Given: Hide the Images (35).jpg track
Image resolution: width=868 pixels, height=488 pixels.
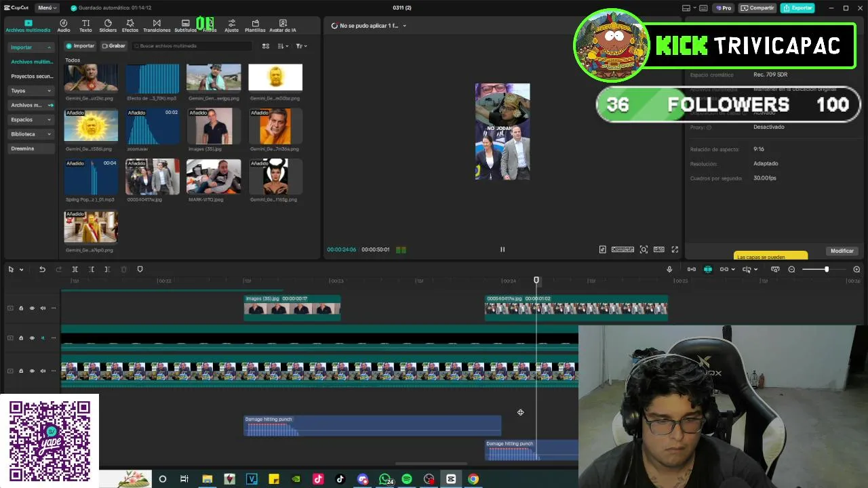Looking at the screenshot, I should (x=32, y=308).
